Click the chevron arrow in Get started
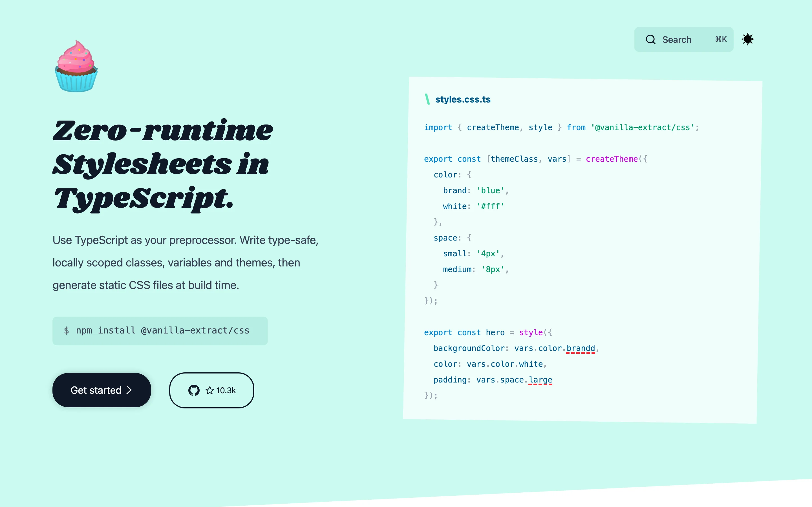 click(129, 390)
